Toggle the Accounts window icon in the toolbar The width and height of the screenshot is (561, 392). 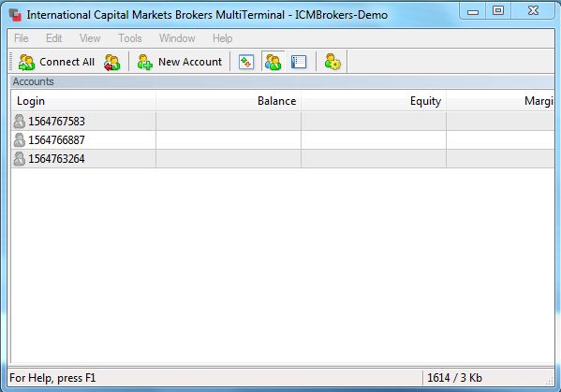(273, 62)
